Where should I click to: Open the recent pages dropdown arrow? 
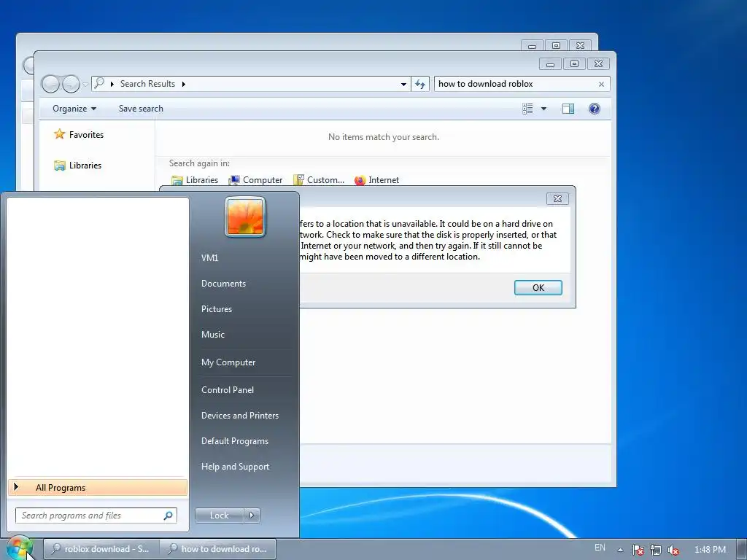(85, 85)
